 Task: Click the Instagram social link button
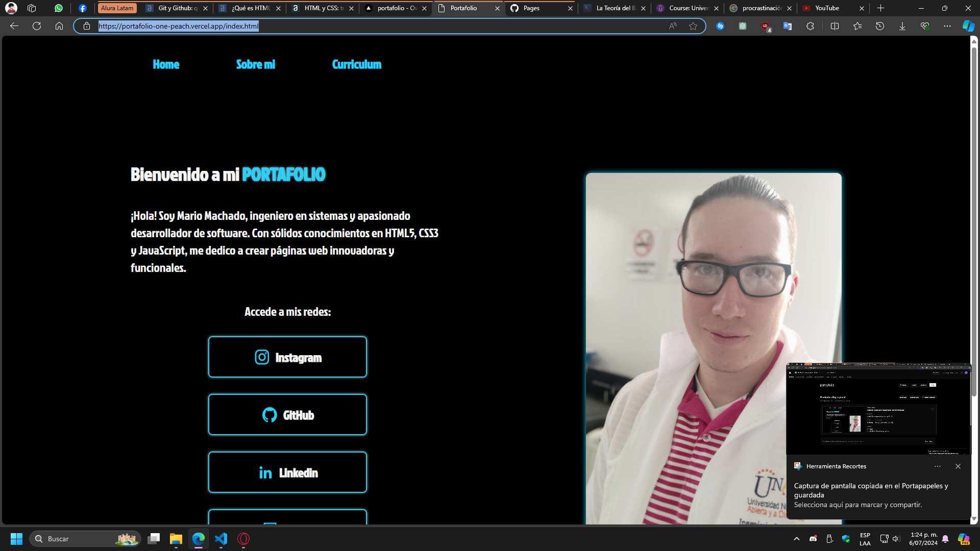pyautogui.click(x=287, y=357)
